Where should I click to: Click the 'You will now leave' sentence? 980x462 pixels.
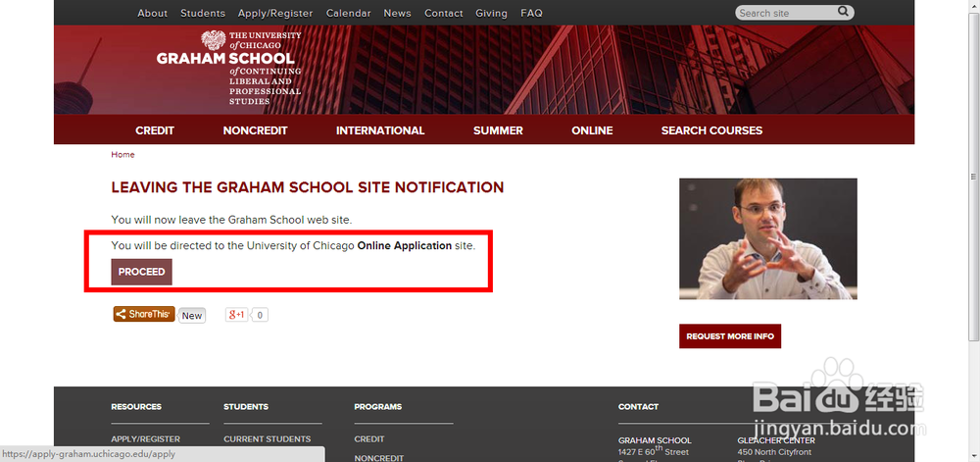pyautogui.click(x=232, y=220)
